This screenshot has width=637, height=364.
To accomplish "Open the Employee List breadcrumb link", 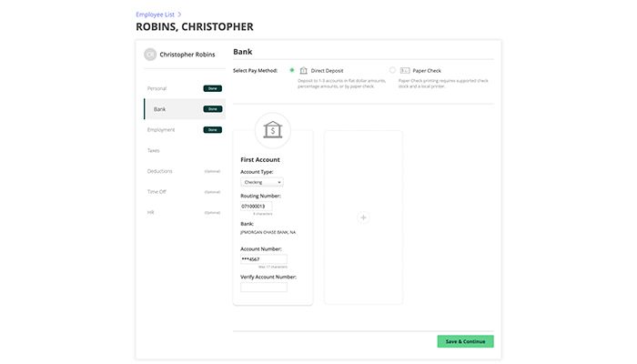I will tap(155, 15).
